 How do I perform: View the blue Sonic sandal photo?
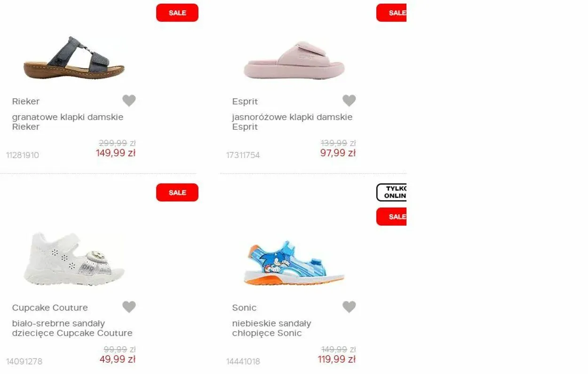(294, 263)
